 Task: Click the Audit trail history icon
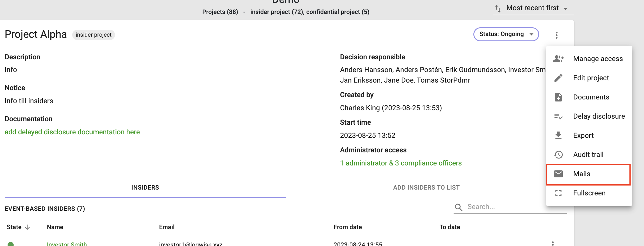click(558, 155)
